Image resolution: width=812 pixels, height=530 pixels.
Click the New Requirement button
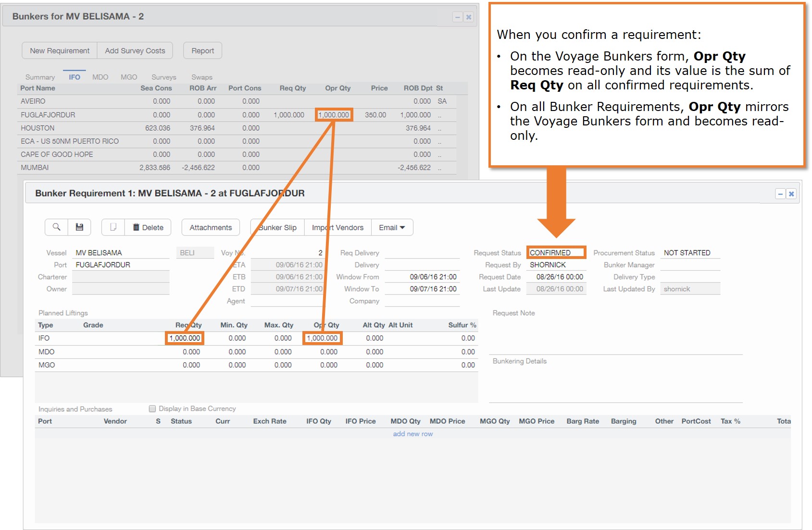point(60,50)
